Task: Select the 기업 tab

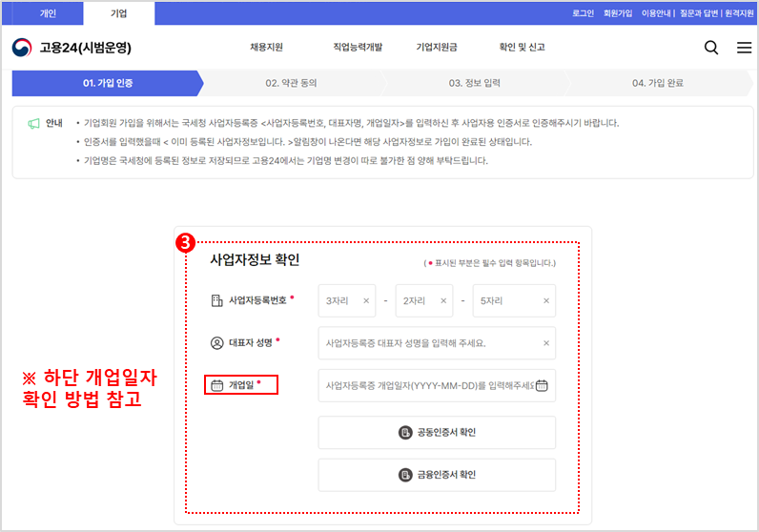Action: click(118, 12)
